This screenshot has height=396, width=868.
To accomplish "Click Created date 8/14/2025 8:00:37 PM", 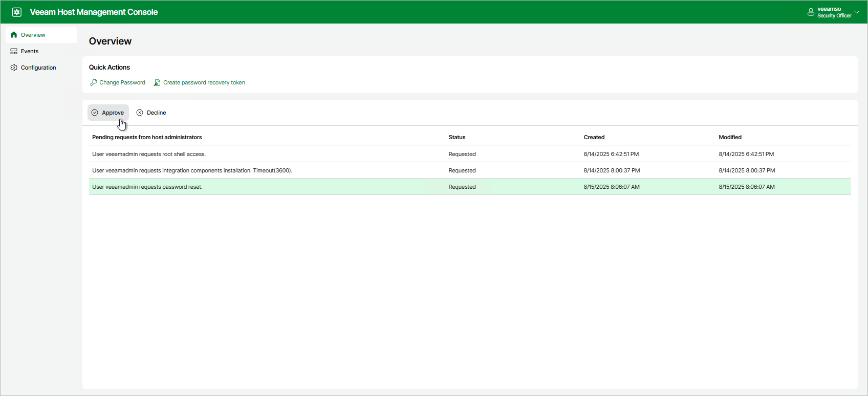I will click(x=612, y=170).
